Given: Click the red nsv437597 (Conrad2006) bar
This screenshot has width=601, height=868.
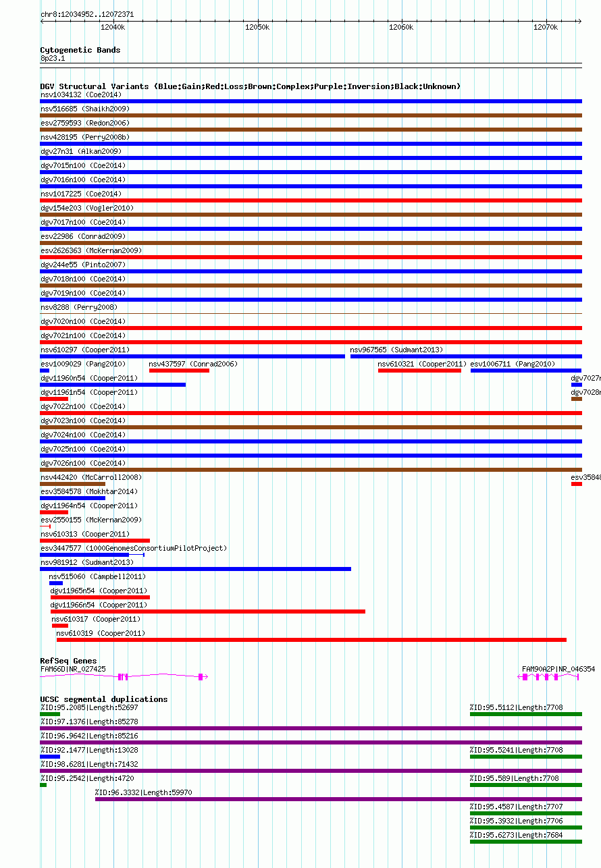Looking at the screenshot, I should pos(179,371).
